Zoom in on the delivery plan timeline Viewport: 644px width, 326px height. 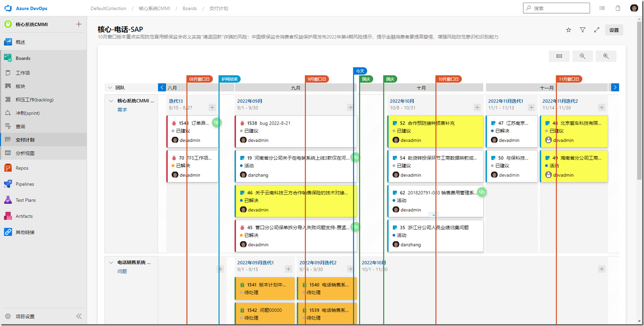tap(605, 56)
